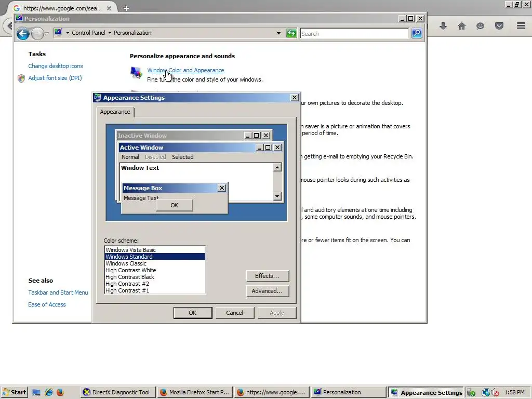
Task: Choose High Contrast #2 color scheme
Action: click(x=155, y=284)
